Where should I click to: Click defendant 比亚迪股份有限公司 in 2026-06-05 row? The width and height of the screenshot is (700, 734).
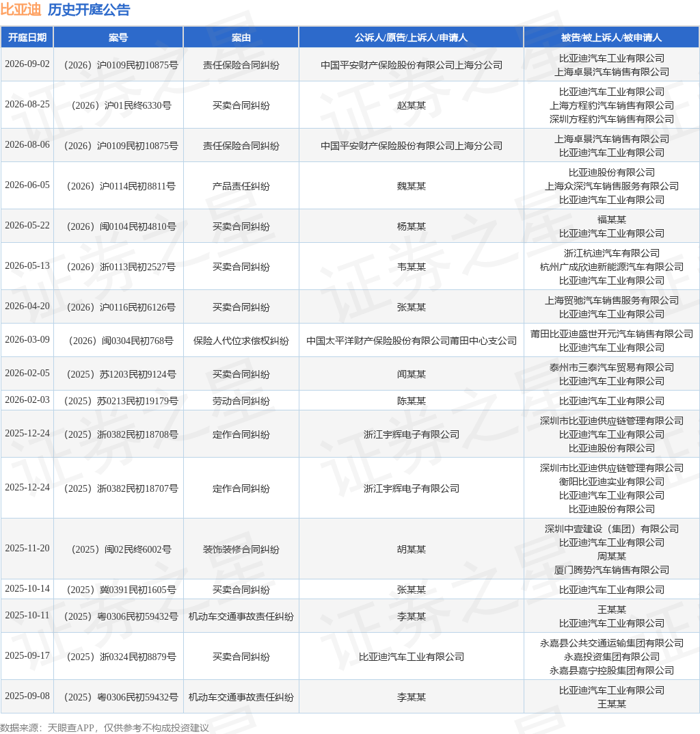click(612, 172)
